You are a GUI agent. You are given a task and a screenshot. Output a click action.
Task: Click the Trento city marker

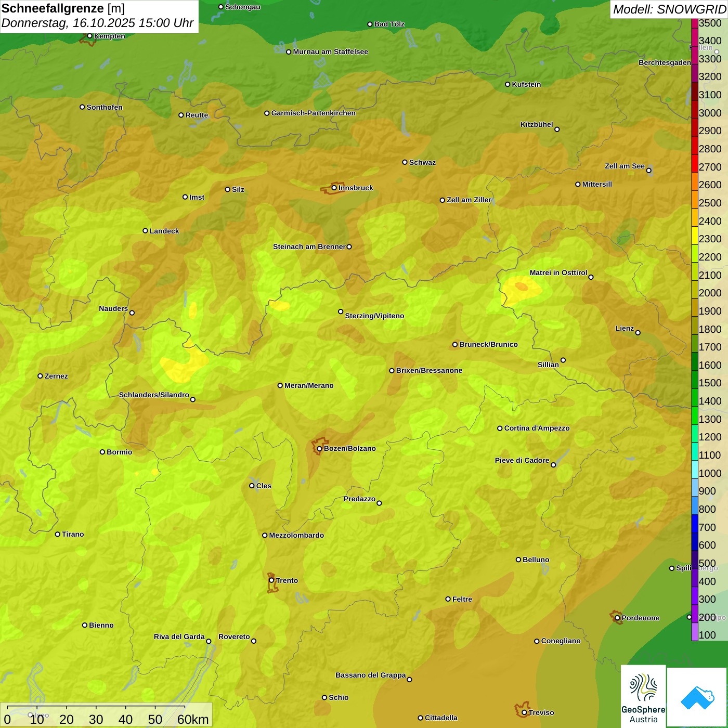(271, 580)
